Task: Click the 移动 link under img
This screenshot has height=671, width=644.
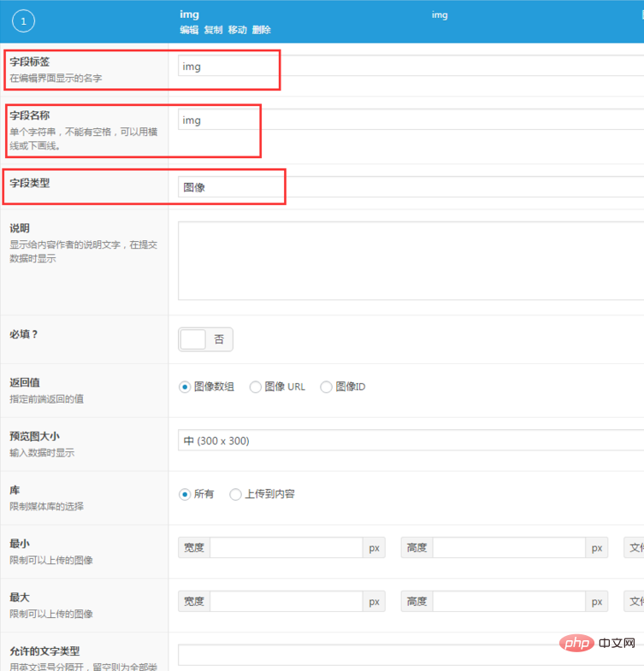Action: click(x=237, y=30)
